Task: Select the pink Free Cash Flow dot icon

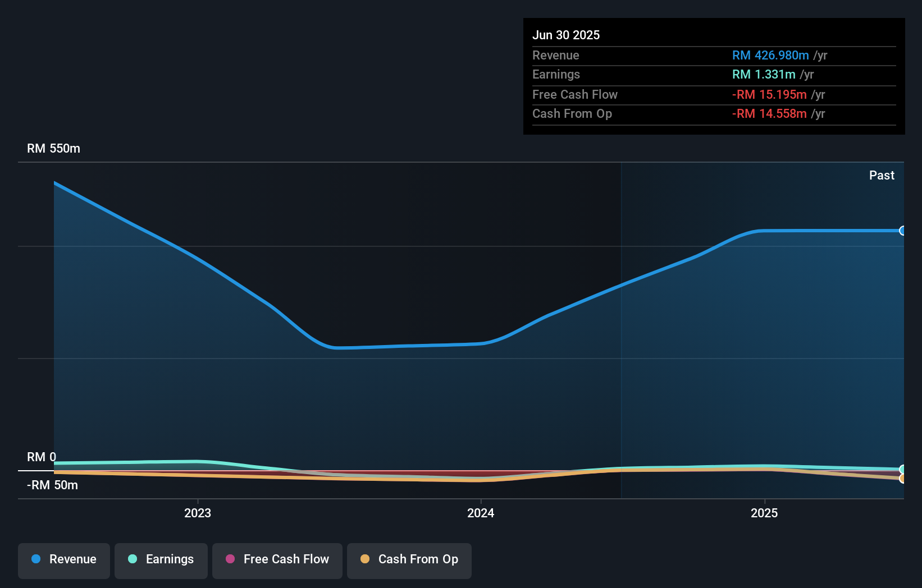Action: (x=229, y=559)
